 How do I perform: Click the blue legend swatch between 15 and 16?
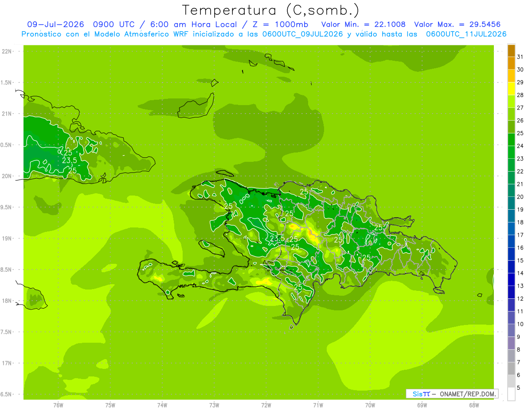(x=511, y=254)
